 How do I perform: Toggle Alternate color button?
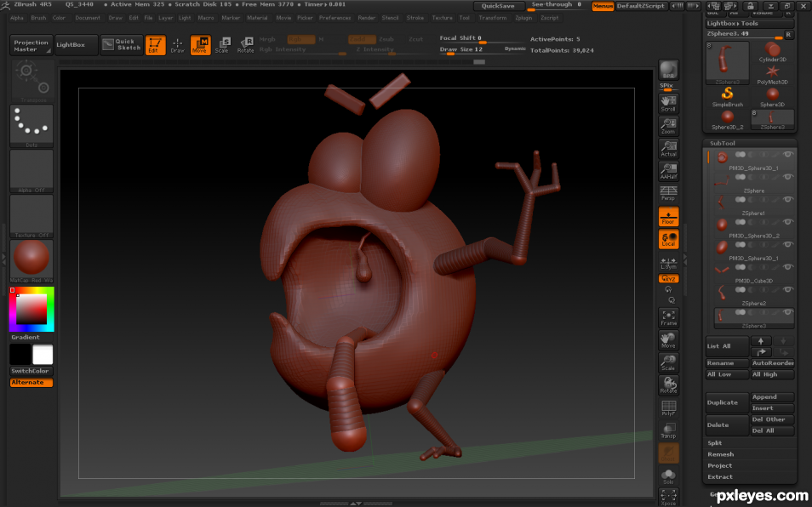(x=31, y=382)
